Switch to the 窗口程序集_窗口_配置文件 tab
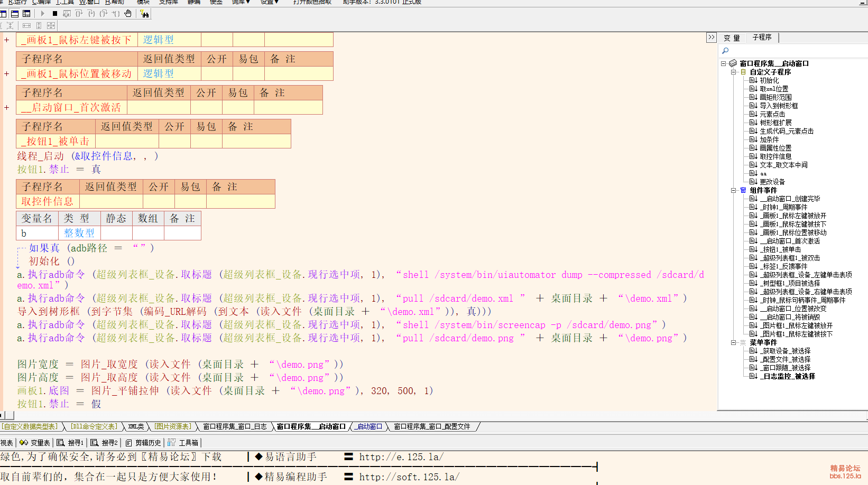This screenshot has width=868, height=485. (432, 426)
